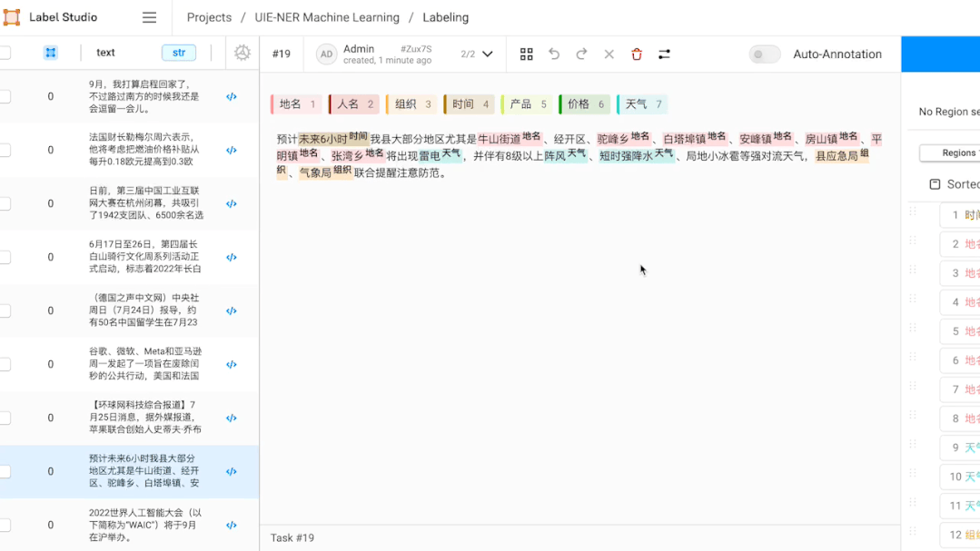Image resolution: width=980 pixels, height=551 pixels.
Task: Click the #19 task id label
Action: tap(282, 54)
